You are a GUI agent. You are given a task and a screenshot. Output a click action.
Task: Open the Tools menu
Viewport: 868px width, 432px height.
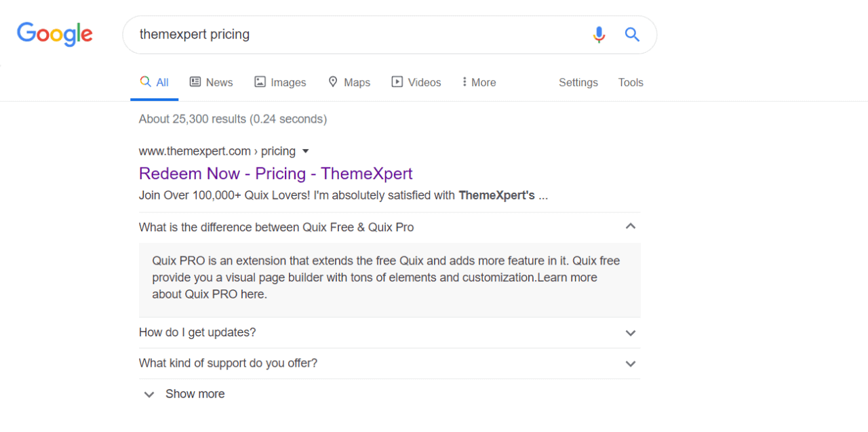click(631, 82)
